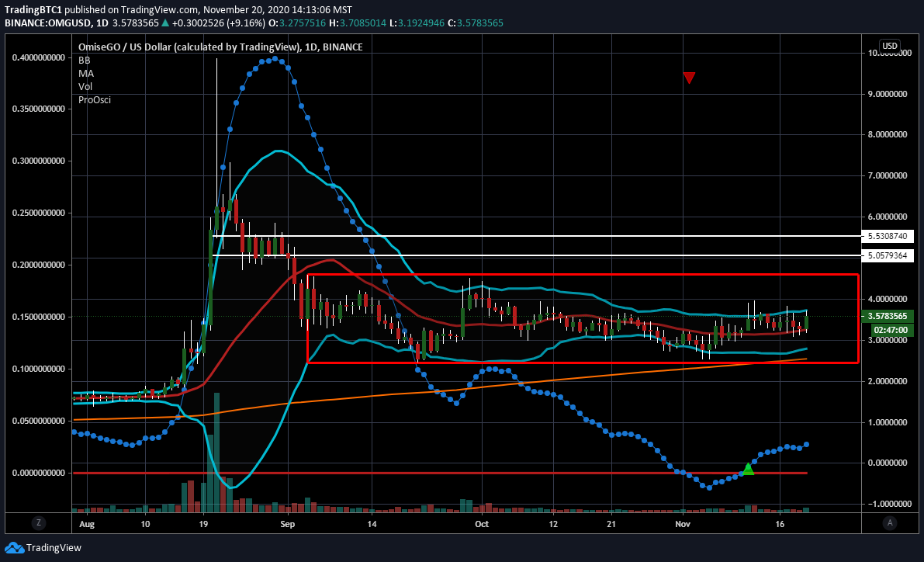
Task: Click the 0.0000000000 left axis label
Action: (38, 473)
